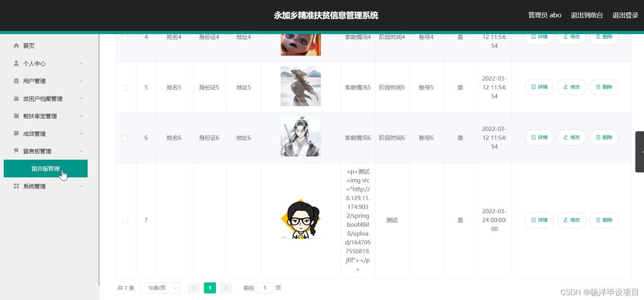Click 删除 button for row 7
The width and height of the screenshot is (644, 300).
[x=604, y=220]
